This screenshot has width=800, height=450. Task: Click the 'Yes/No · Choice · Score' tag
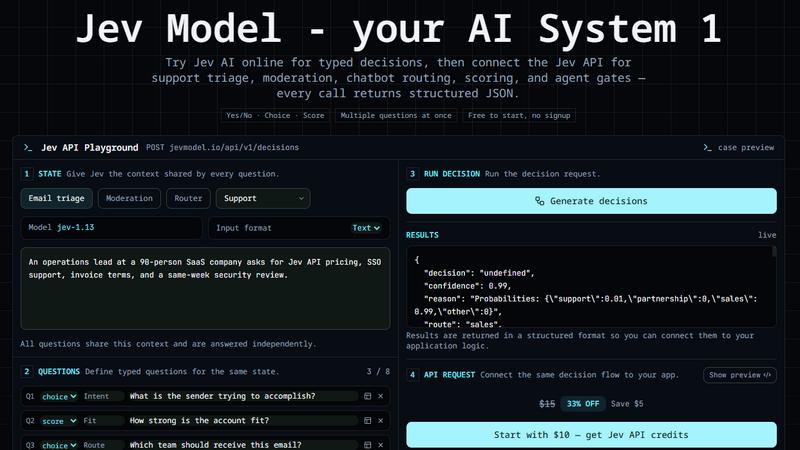[276, 115]
